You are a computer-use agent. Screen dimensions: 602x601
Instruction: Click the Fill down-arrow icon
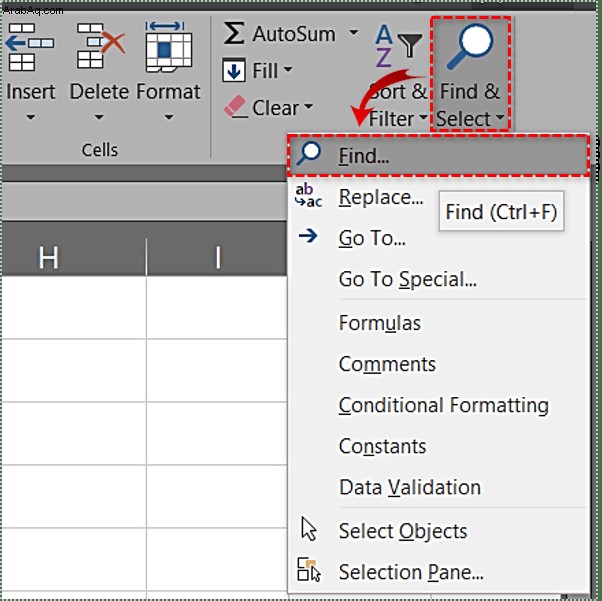[x=234, y=70]
